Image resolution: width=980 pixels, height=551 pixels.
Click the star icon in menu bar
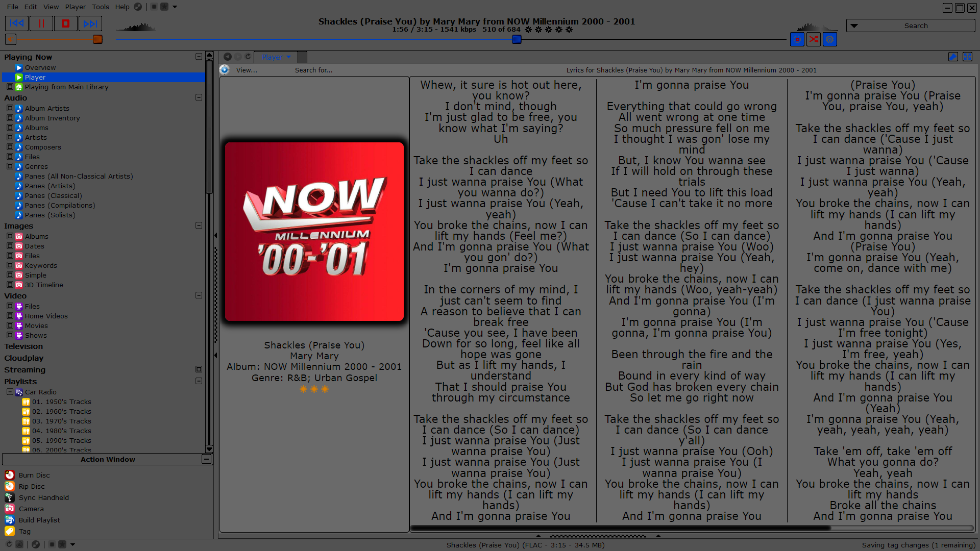164,7
